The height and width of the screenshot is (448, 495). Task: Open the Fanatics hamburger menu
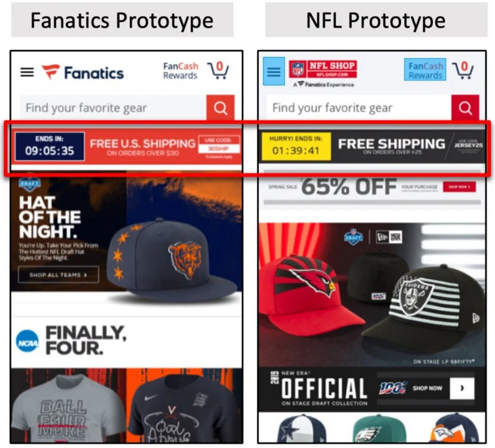pyautogui.click(x=27, y=73)
